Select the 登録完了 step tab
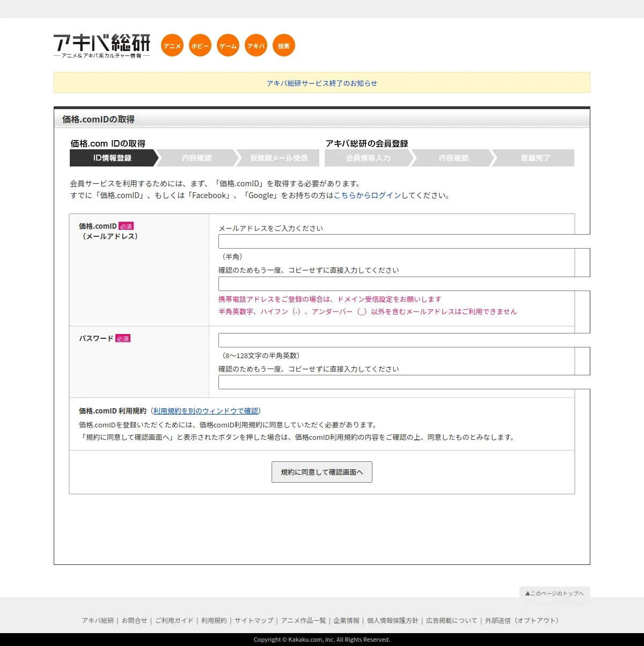Screen dimensions: 644x646 [535, 158]
